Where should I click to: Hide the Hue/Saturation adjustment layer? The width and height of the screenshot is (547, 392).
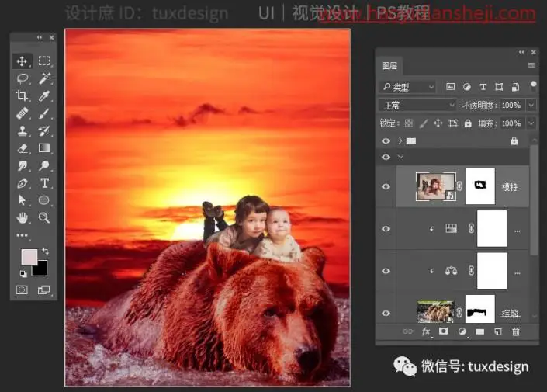386,229
